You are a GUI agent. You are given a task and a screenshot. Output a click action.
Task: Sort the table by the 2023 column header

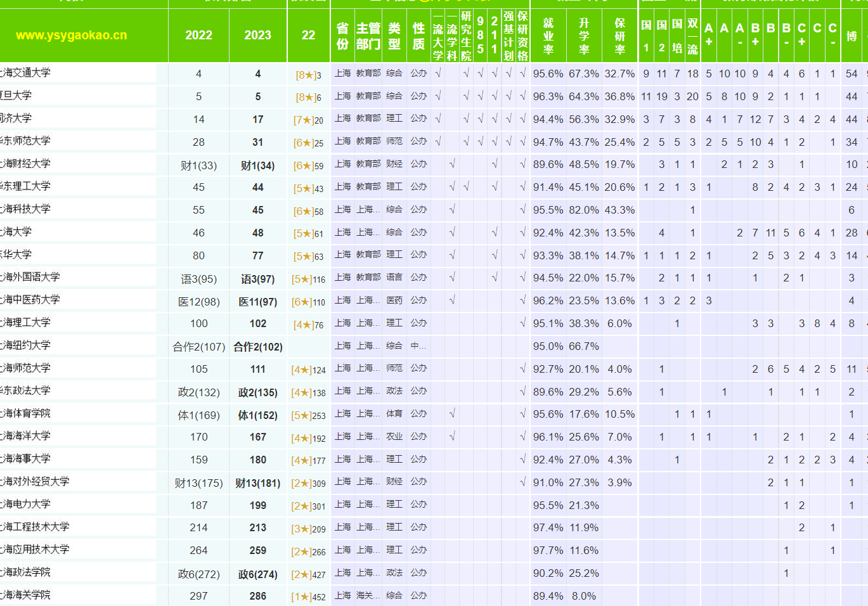click(x=257, y=35)
